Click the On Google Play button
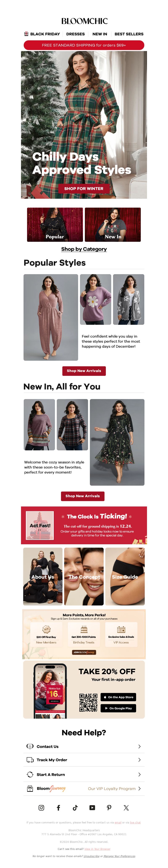Viewport: 168px width, 868px height. pos(118,708)
